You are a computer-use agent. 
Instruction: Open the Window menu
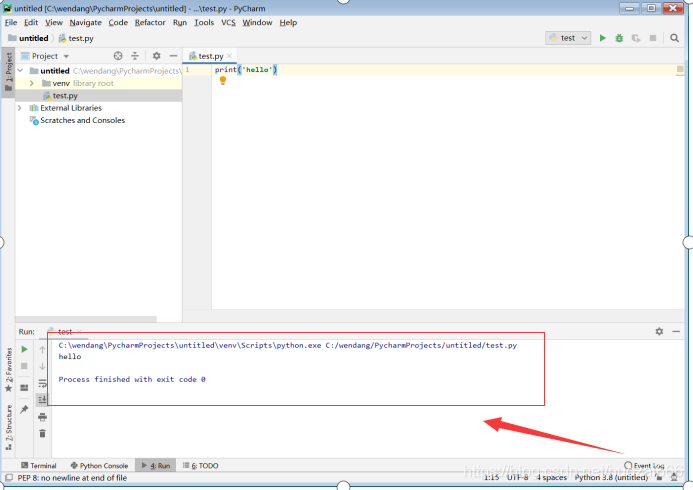(257, 23)
